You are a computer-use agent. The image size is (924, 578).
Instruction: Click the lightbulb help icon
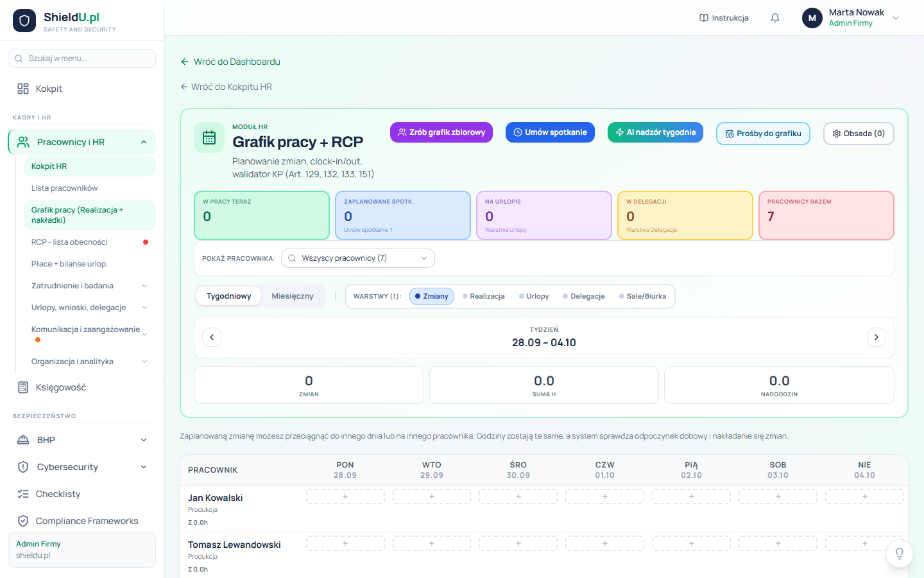(900, 554)
